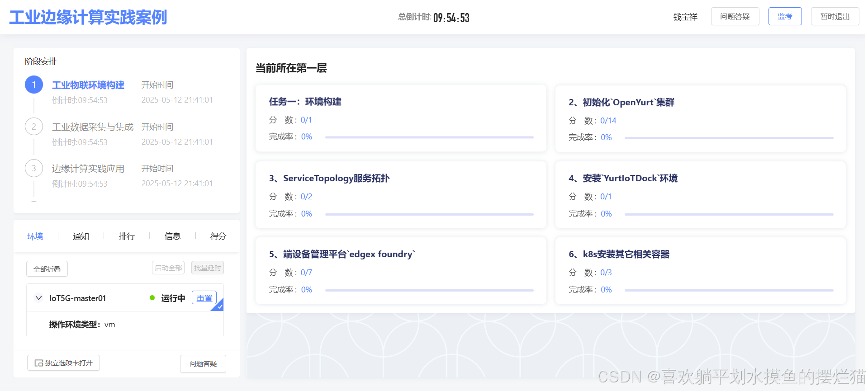
Task: Click the 全部折叠 button
Action: coord(47,269)
